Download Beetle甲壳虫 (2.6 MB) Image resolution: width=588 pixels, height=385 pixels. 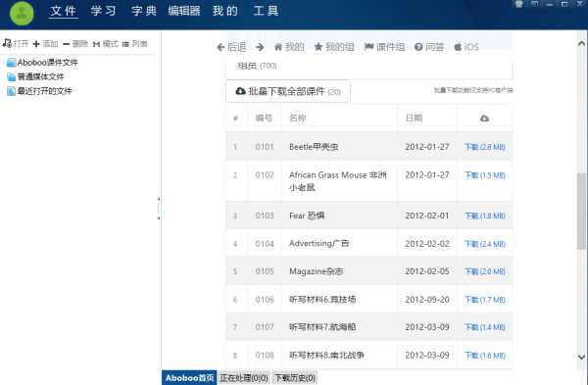485,147
